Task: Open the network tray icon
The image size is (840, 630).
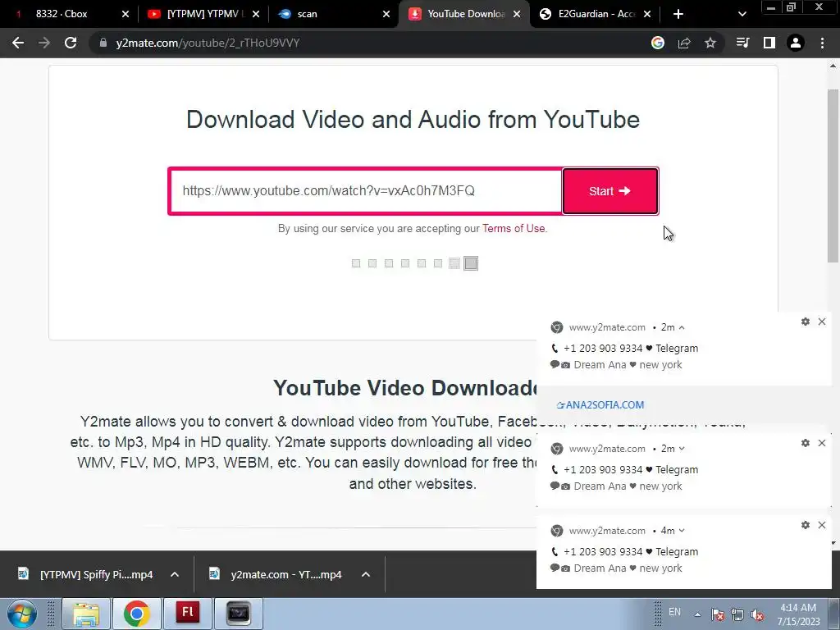Action: (x=737, y=614)
